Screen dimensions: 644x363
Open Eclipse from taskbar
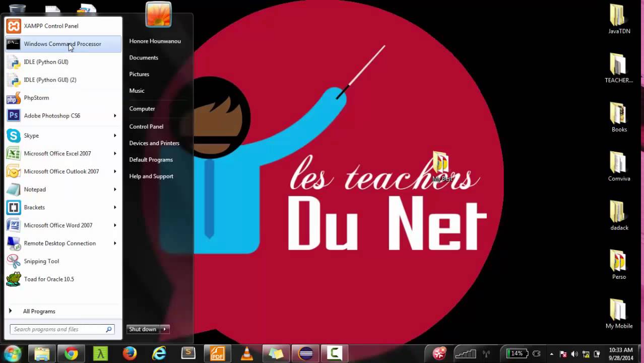(x=305, y=353)
